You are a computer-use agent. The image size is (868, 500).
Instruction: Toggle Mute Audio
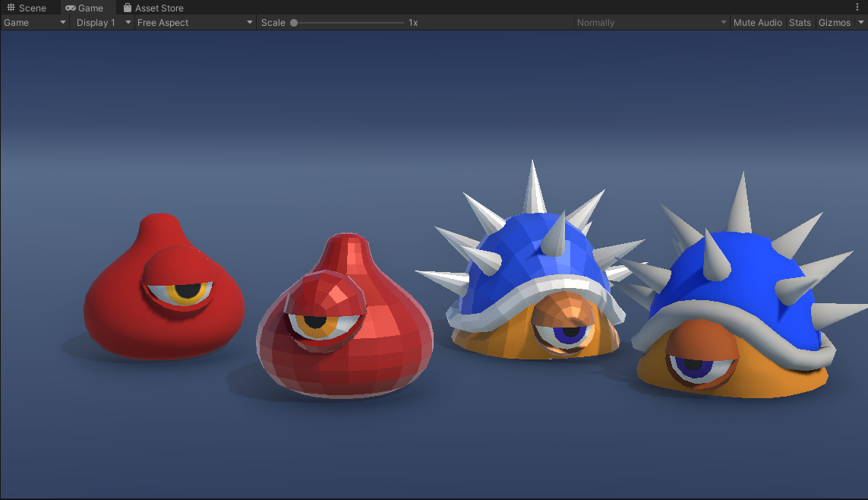[757, 23]
